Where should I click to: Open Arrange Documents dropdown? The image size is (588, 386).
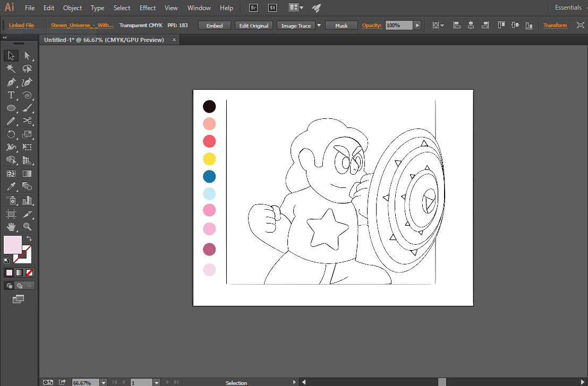point(296,7)
